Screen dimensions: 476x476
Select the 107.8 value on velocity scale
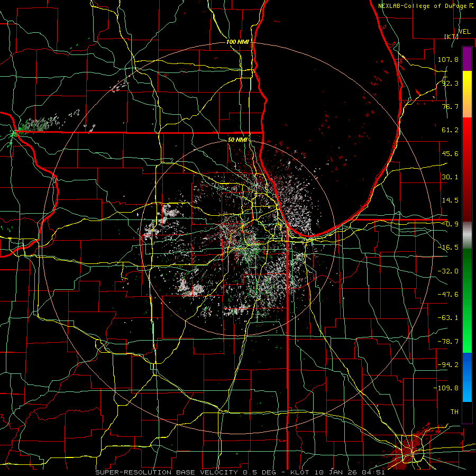(448, 59)
